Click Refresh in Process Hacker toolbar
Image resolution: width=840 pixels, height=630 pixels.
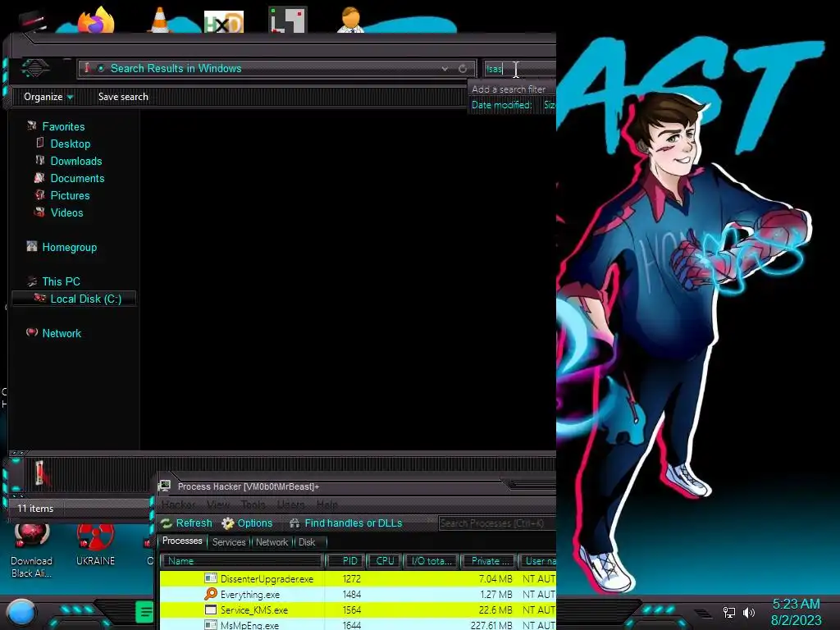click(x=187, y=523)
